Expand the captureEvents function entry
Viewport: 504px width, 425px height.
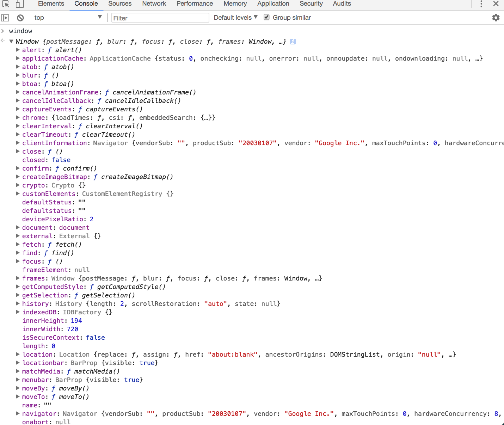coord(18,109)
